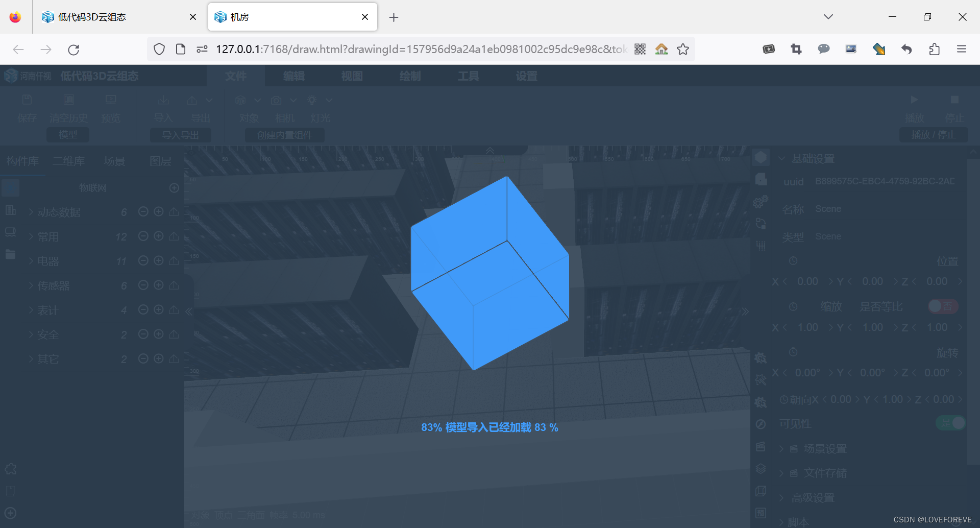The width and height of the screenshot is (980, 528).
Task: Click the plus icon in 常用 row
Action: click(x=159, y=236)
